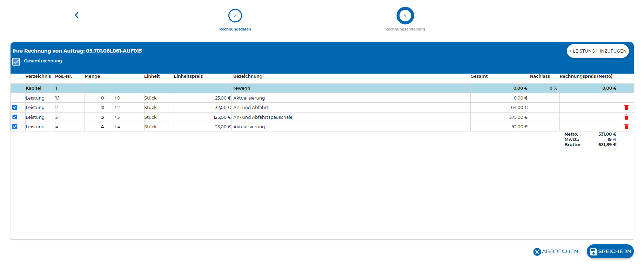Uncheck the checkbox for position 3
Image resolution: width=644 pixels, height=265 pixels.
coord(15,117)
